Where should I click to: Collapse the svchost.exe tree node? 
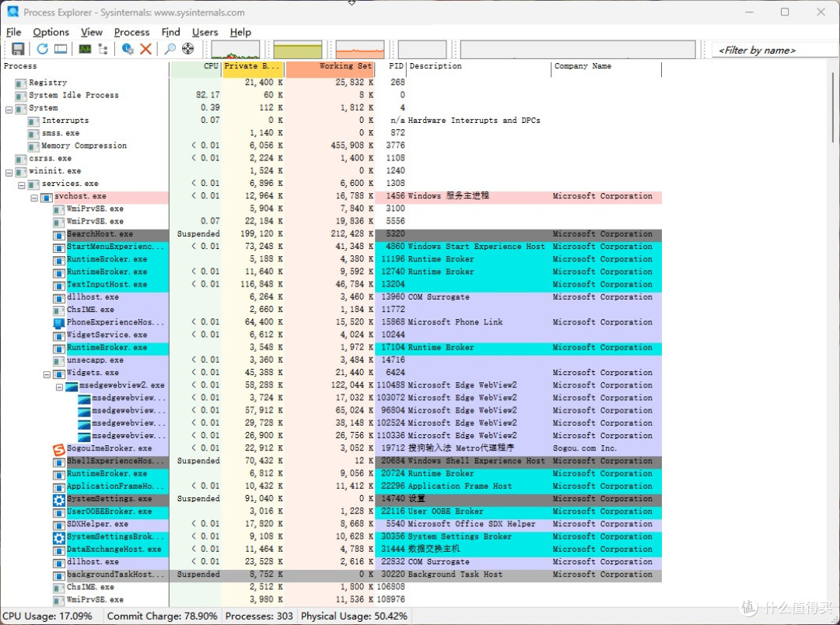tap(34, 198)
